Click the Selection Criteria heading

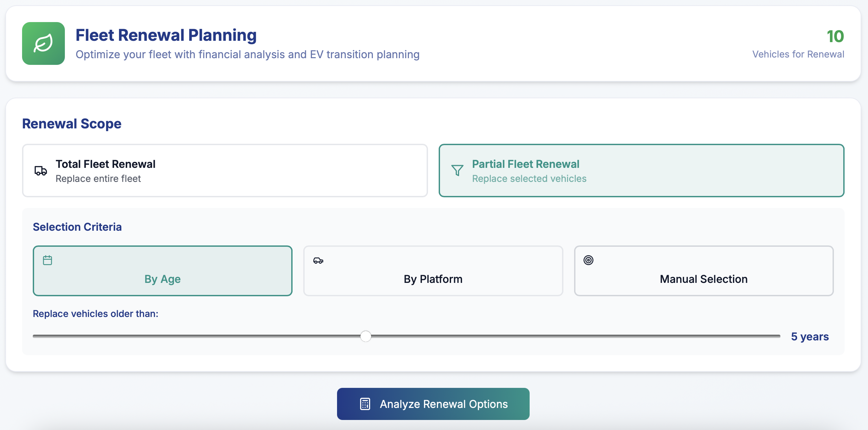[77, 227]
